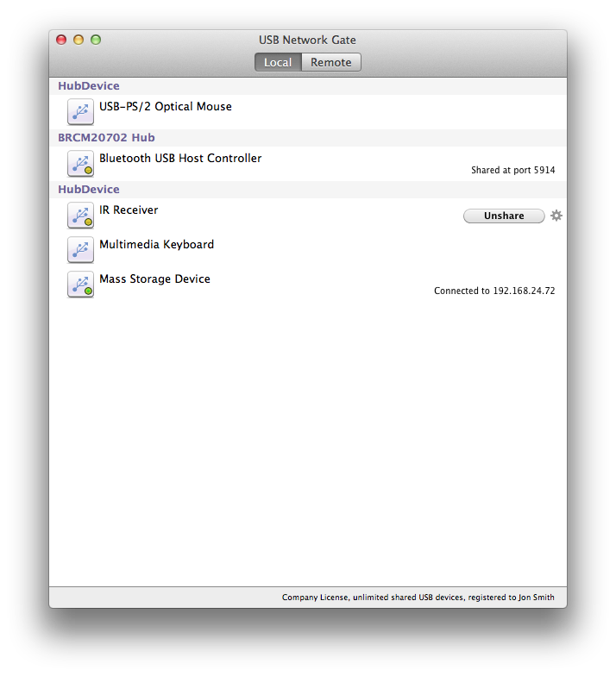Switch to the Local tab
This screenshot has height=676, width=616.
tap(277, 62)
